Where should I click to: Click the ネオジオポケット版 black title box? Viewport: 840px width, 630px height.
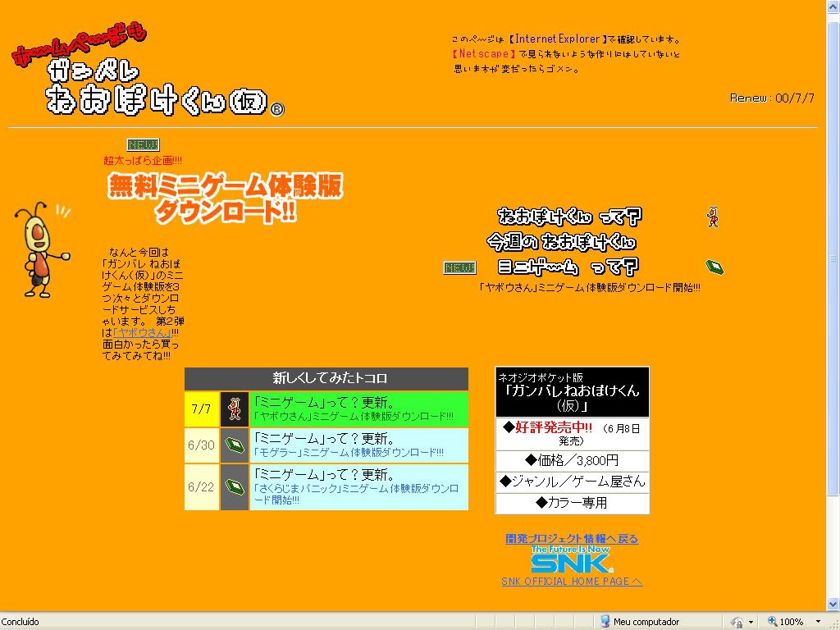click(572, 392)
